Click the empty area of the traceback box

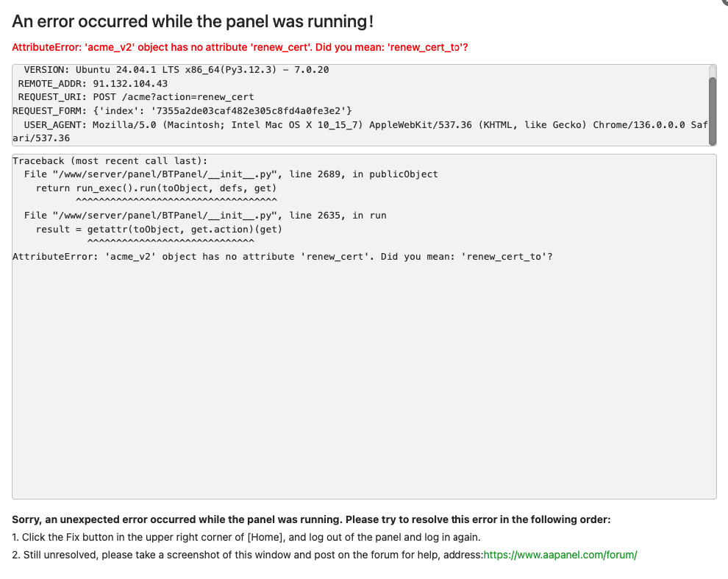click(364, 383)
